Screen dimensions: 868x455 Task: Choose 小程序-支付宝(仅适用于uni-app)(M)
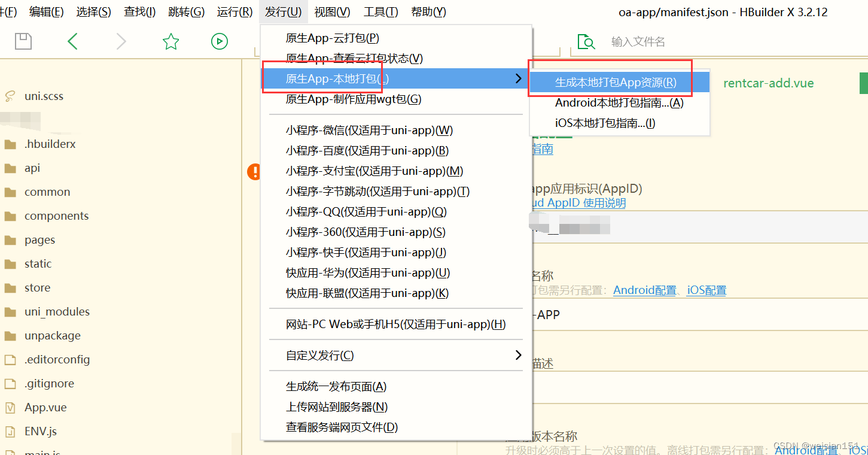(x=396, y=171)
